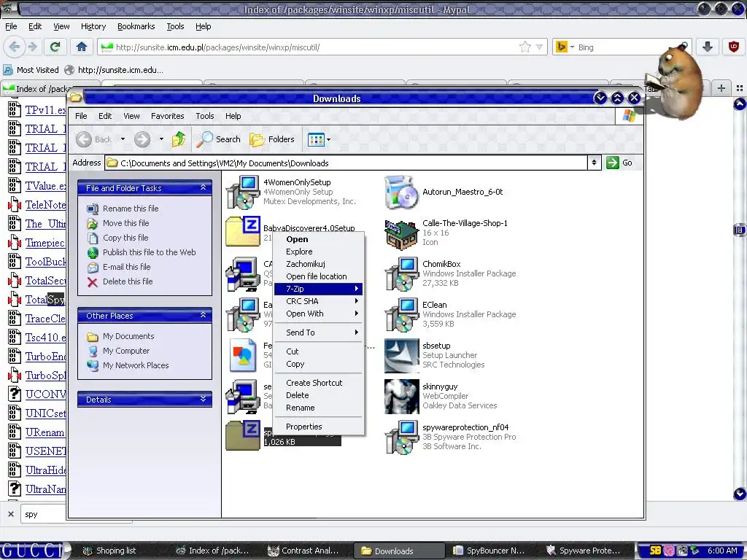This screenshot has width=747, height=560.
Task: Select 4WomenOnlySetup installer icon
Action: click(x=243, y=192)
